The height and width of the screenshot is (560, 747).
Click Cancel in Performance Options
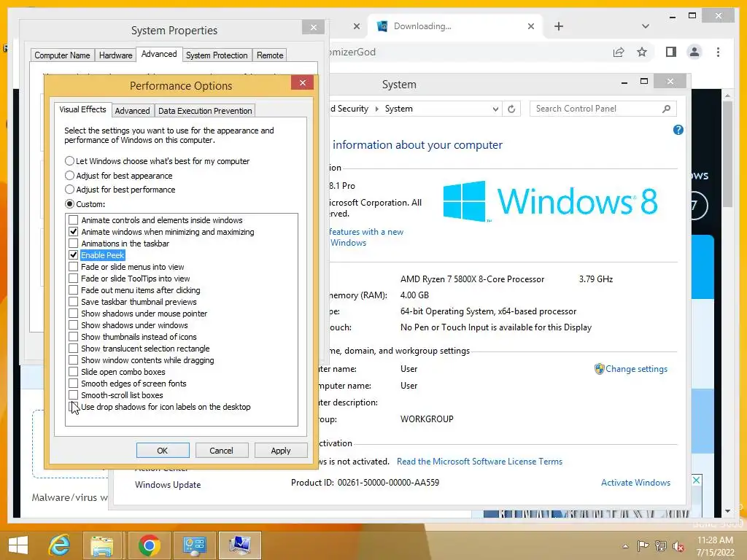(x=222, y=451)
